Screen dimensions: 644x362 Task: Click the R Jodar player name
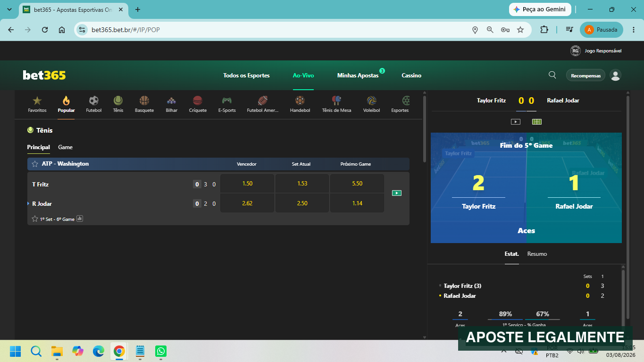click(x=42, y=204)
